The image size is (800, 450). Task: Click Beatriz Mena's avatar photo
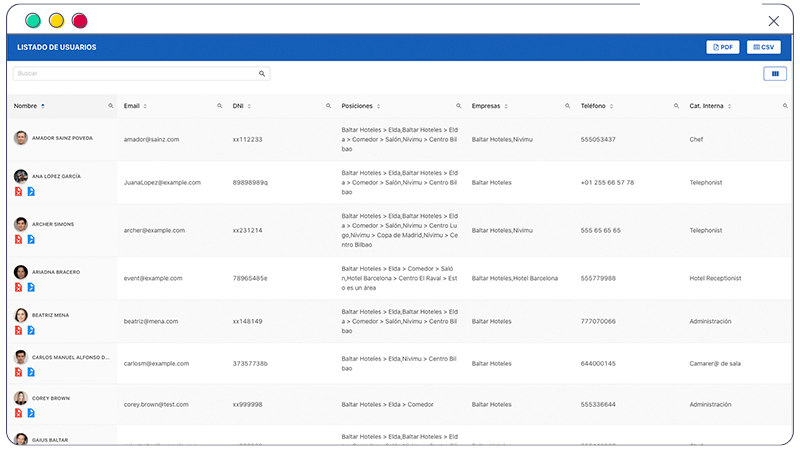21,315
